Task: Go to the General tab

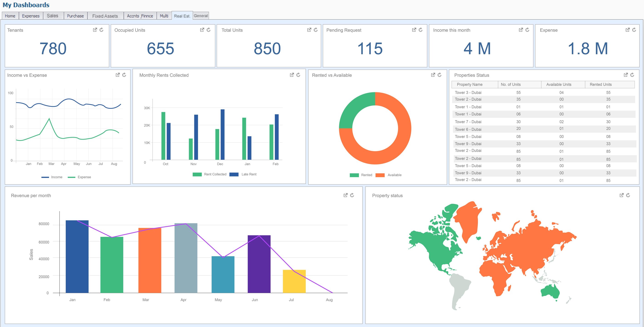Action: (201, 15)
